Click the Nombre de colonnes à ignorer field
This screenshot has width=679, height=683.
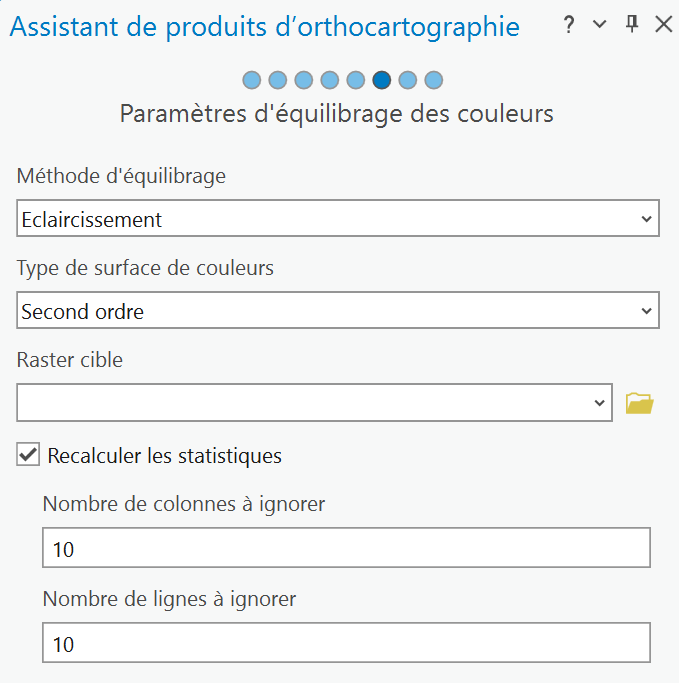[x=346, y=549]
